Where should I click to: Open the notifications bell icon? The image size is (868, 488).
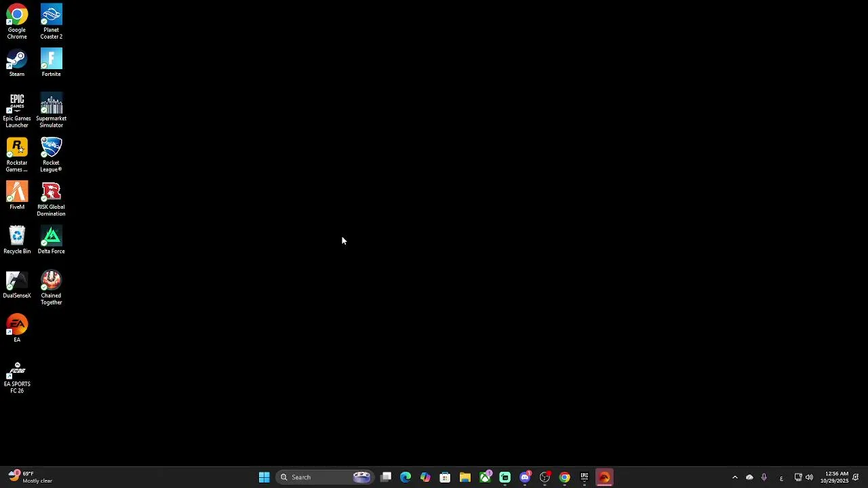coord(856,477)
